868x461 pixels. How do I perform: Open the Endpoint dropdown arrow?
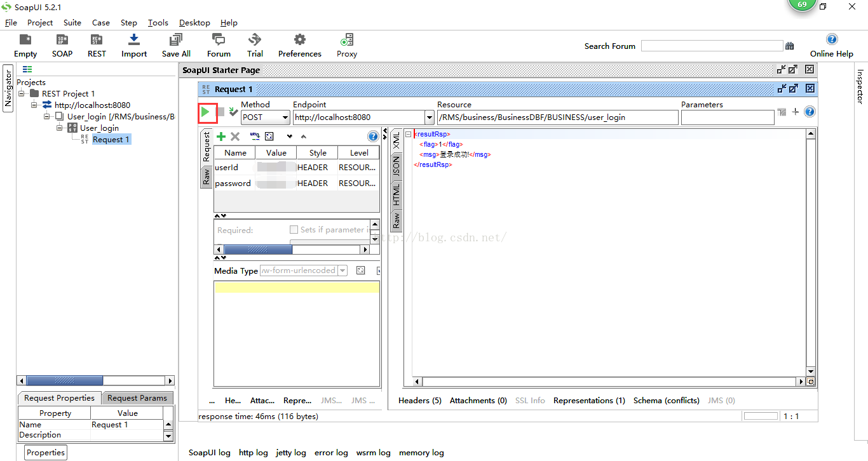[429, 117]
